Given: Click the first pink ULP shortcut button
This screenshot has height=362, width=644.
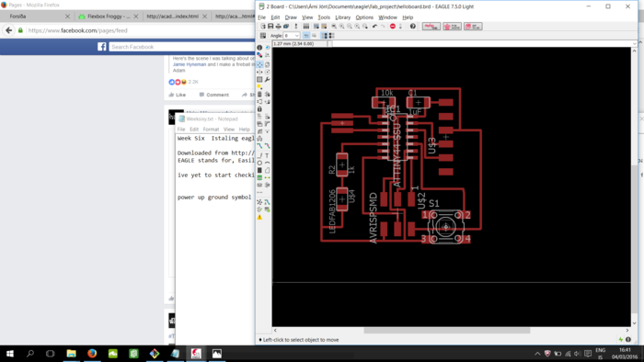Looking at the screenshot, I should click(x=431, y=27).
